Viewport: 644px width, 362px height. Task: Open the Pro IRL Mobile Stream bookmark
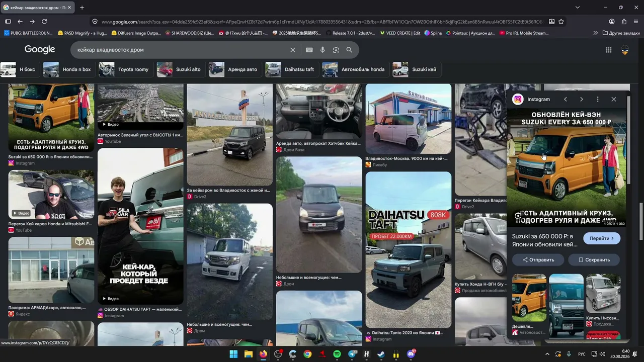click(x=524, y=33)
